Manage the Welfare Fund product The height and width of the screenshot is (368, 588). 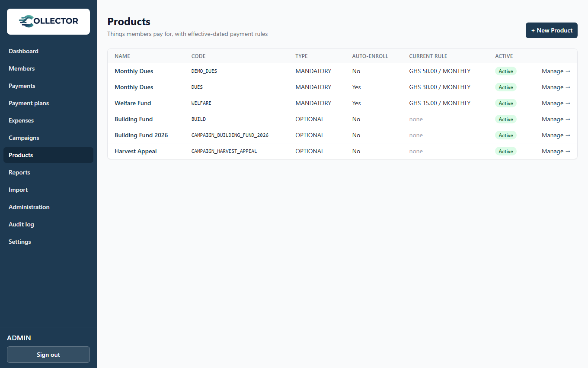[x=556, y=103]
